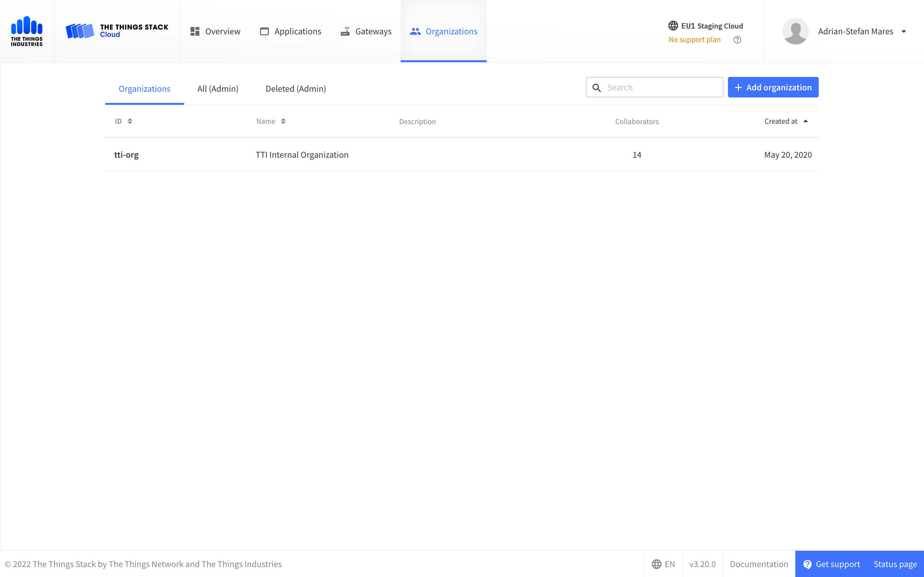Click the Gateways router icon

pyautogui.click(x=345, y=31)
